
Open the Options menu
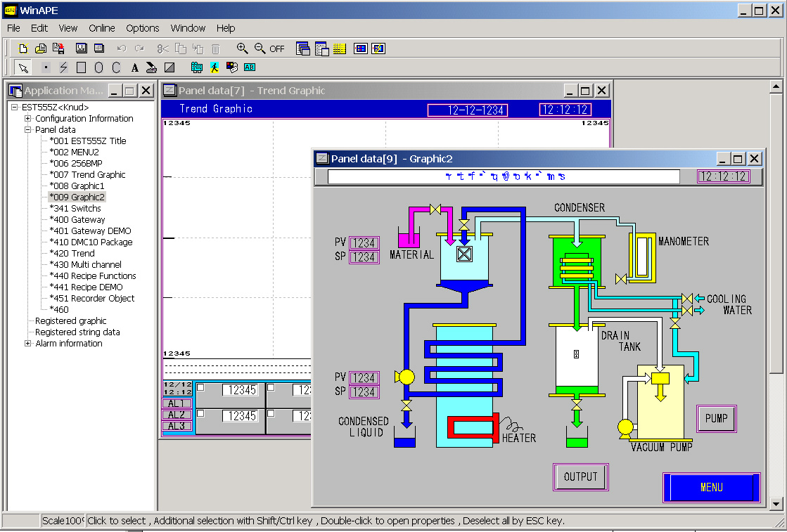point(143,28)
